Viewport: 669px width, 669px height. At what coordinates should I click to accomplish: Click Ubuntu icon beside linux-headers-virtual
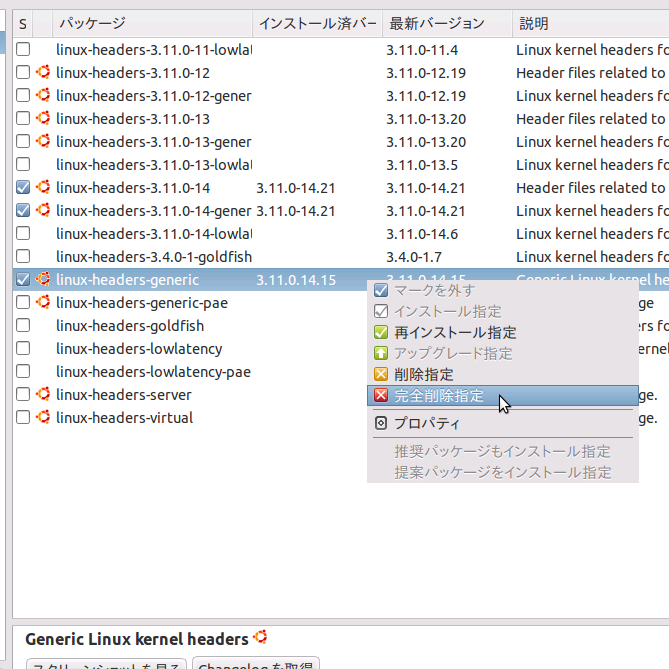tap(43, 417)
